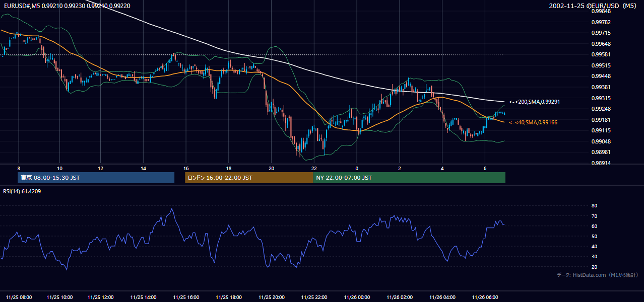Click hour tick 20 under price chart
644x302 pixels.
click(x=272, y=168)
